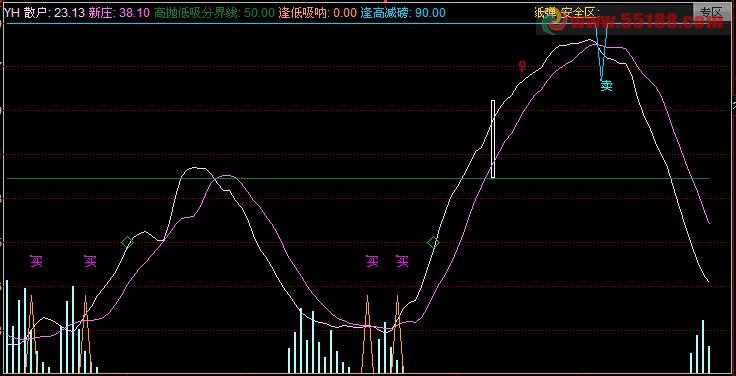
Task: Select the 新庄 38.10 indicator label
Action: pos(119,13)
